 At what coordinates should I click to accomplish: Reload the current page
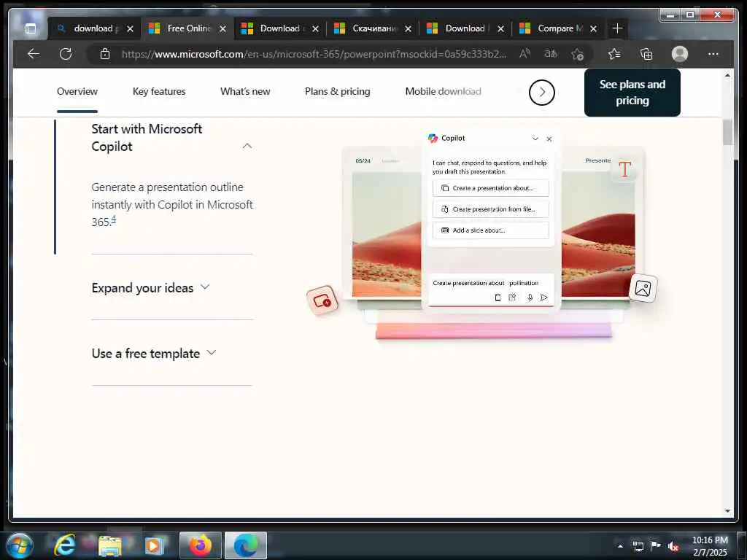66,54
